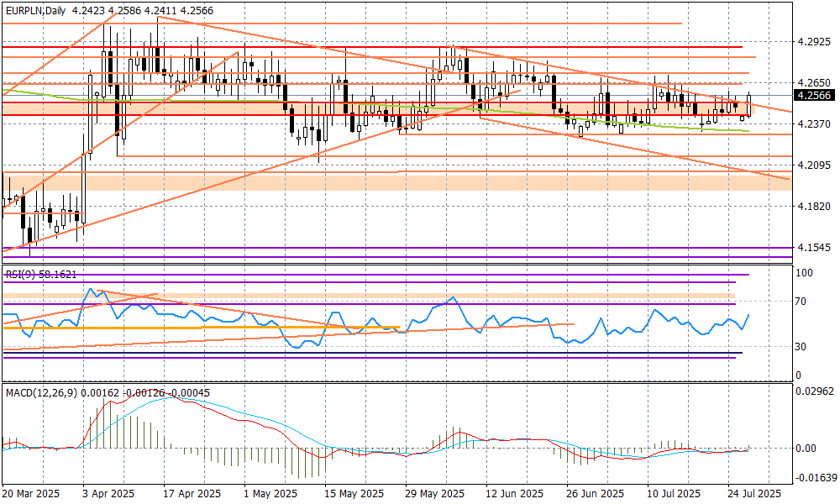840x504 pixels.
Task: Click the RSI scale value 70
Action: tap(801, 302)
